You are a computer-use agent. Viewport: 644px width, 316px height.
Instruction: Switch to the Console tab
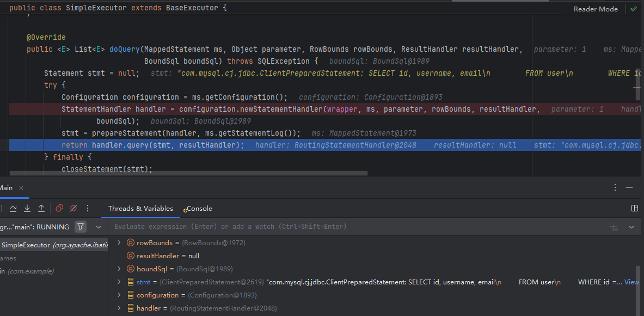(x=198, y=208)
